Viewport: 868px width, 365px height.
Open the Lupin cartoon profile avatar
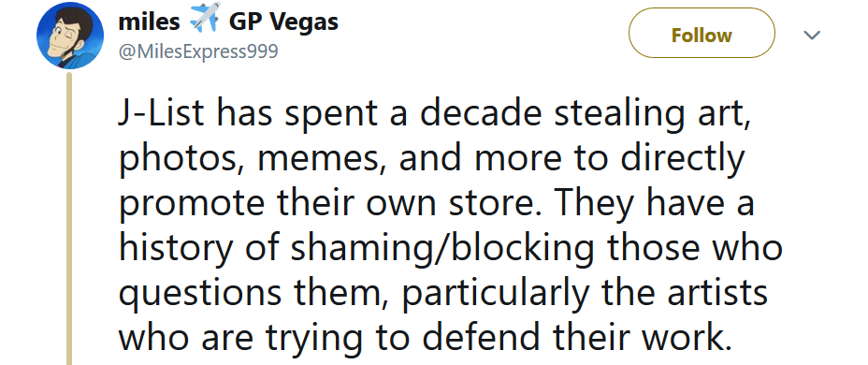tap(70, 36)
